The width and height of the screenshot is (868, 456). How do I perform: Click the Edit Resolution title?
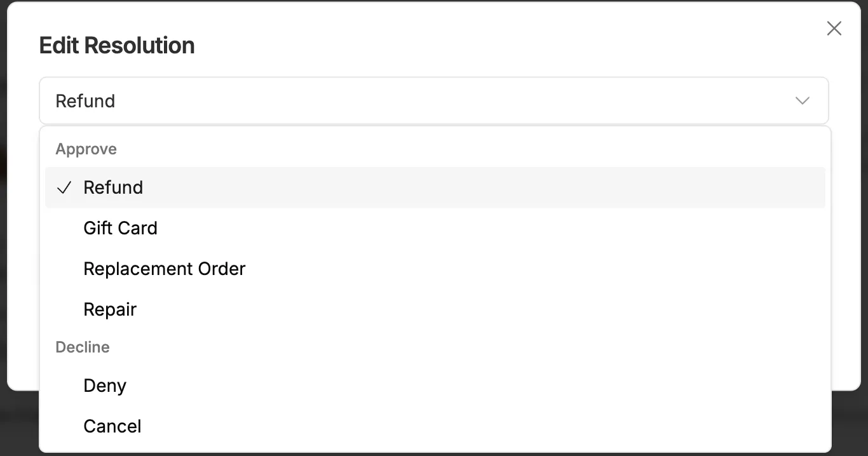[x=117, y=45]
